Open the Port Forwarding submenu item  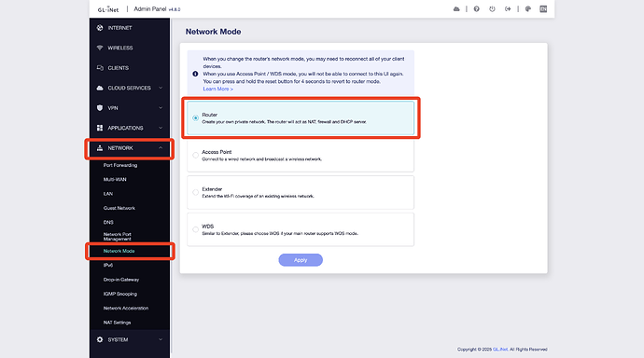click(120, 165)
